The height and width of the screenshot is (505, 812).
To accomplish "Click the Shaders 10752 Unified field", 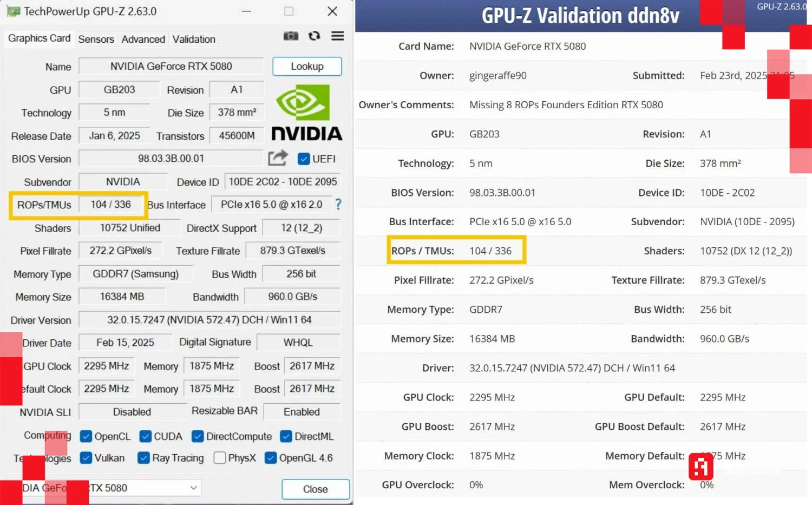I will point(130,228).
